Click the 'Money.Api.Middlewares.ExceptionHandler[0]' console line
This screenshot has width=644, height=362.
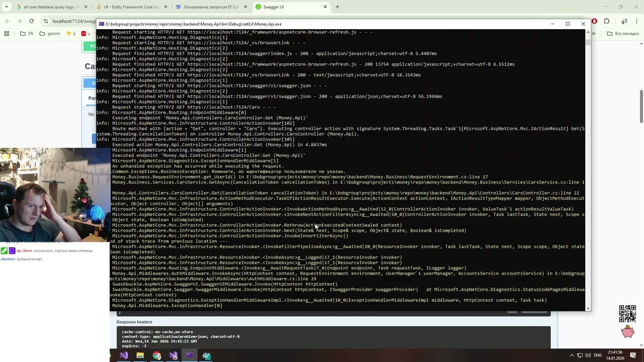pos(167,306)
